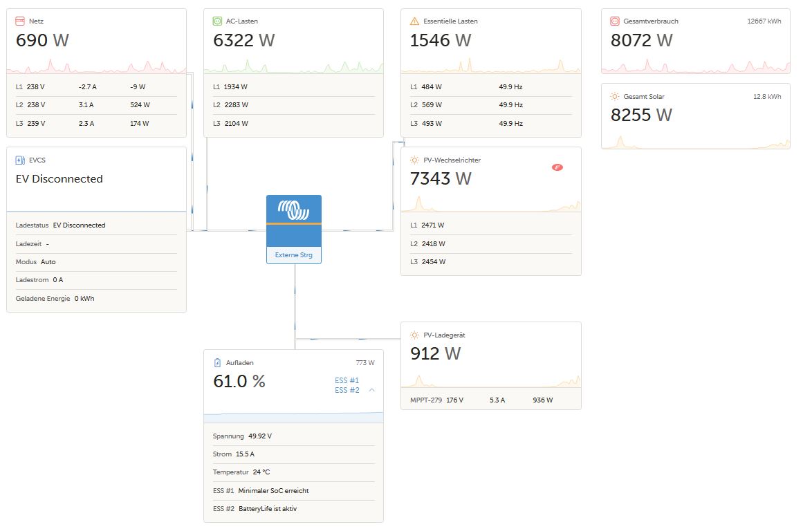The width and height of the screenshot is (812, 529).
Task: Click the Aufladen battery icon
Action: [217, 363]
